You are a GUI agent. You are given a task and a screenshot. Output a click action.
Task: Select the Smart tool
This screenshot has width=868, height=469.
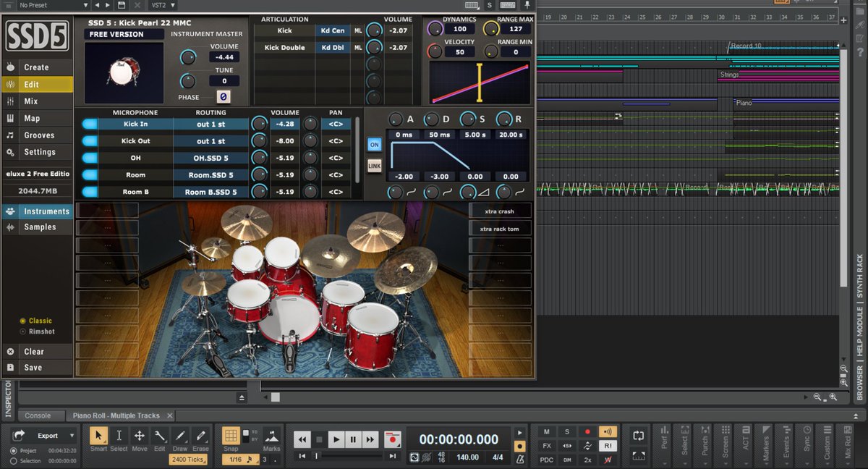click(x=98, y=436)
